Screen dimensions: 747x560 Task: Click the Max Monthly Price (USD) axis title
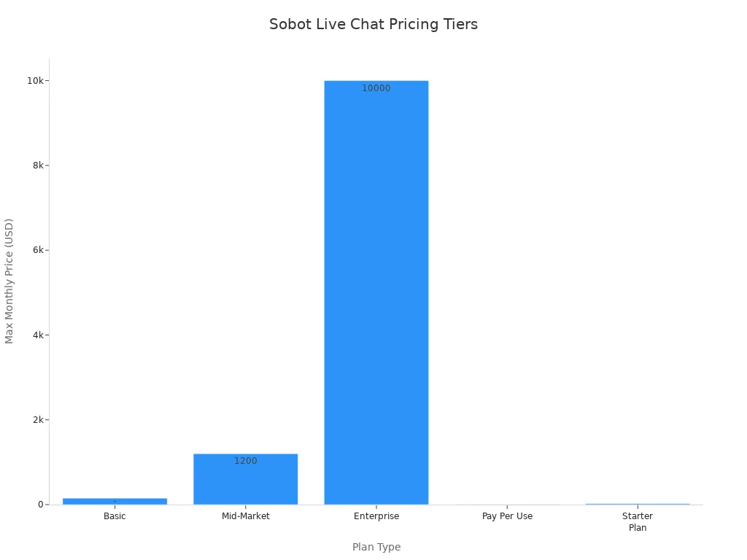click(9, 281)
